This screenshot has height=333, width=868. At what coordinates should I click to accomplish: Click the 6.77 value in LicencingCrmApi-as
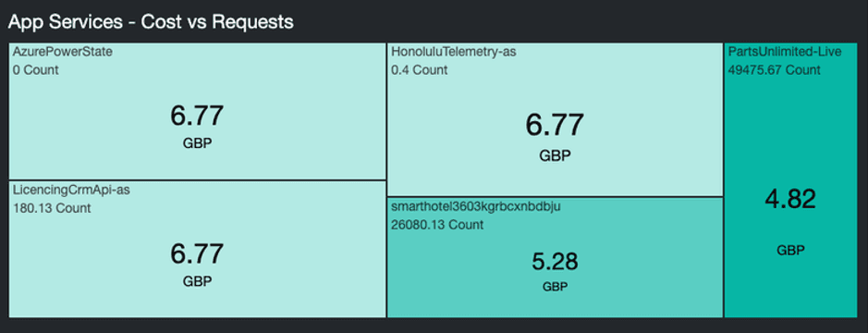tap(197, 253)
